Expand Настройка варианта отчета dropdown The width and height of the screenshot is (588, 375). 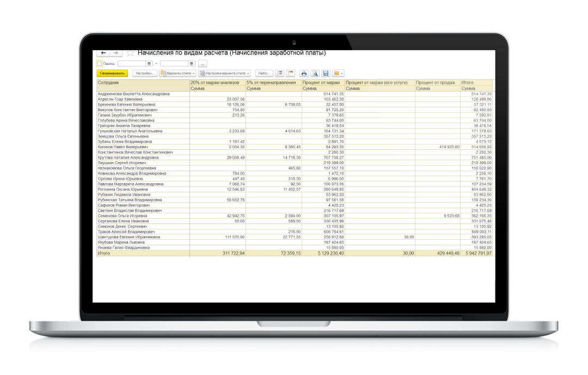point(224,73)
